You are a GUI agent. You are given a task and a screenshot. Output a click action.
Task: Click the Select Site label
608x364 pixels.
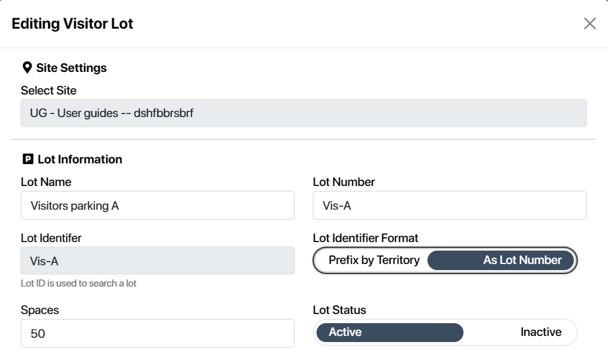point(48,90)
